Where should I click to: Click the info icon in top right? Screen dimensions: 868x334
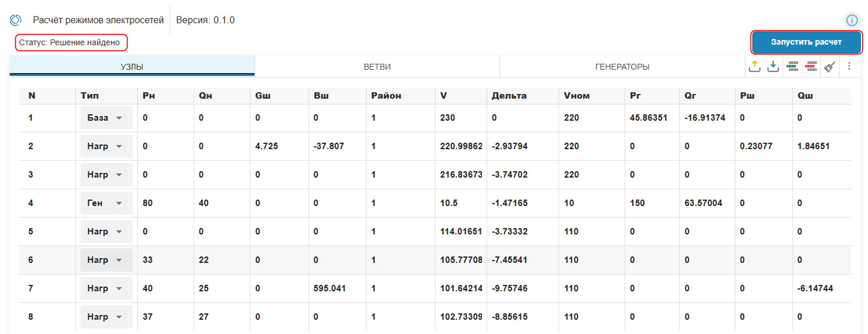[852, 20]
